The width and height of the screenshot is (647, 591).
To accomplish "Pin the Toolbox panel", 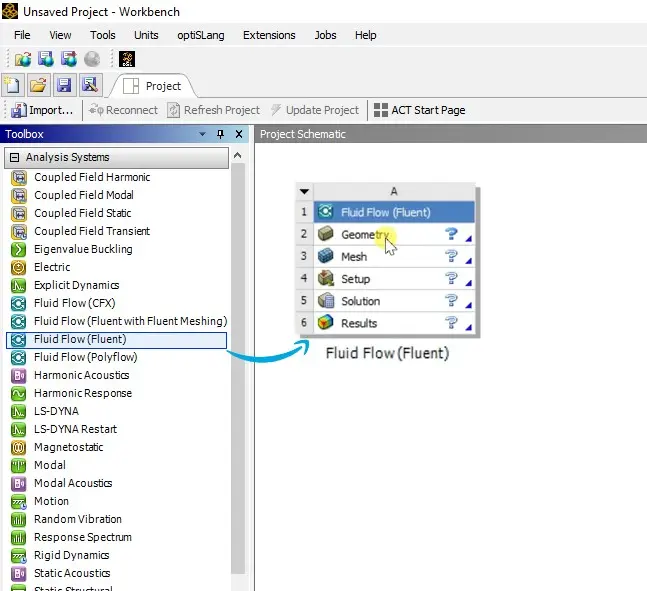I will [x=220, y=134].
